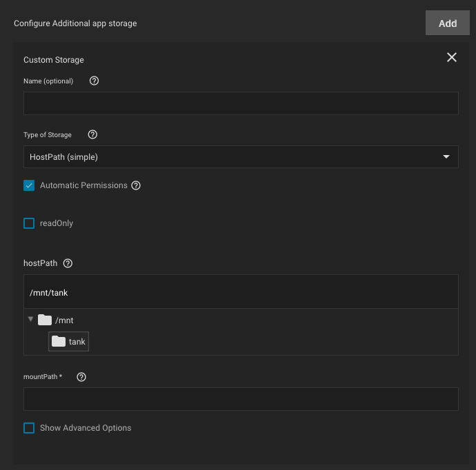
Task: Click the /mnt folder icon
Action: (x=45, y=320)
